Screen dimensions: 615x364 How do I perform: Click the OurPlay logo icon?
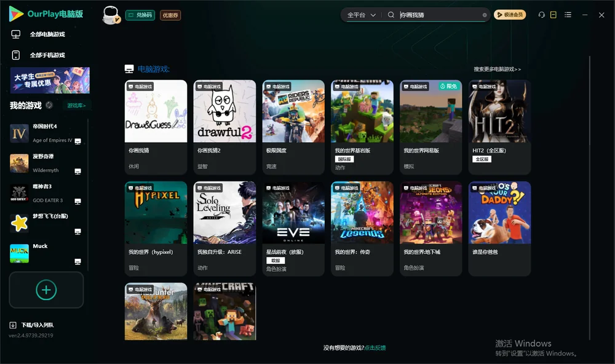pyautogui.click(x=16, y=14)
